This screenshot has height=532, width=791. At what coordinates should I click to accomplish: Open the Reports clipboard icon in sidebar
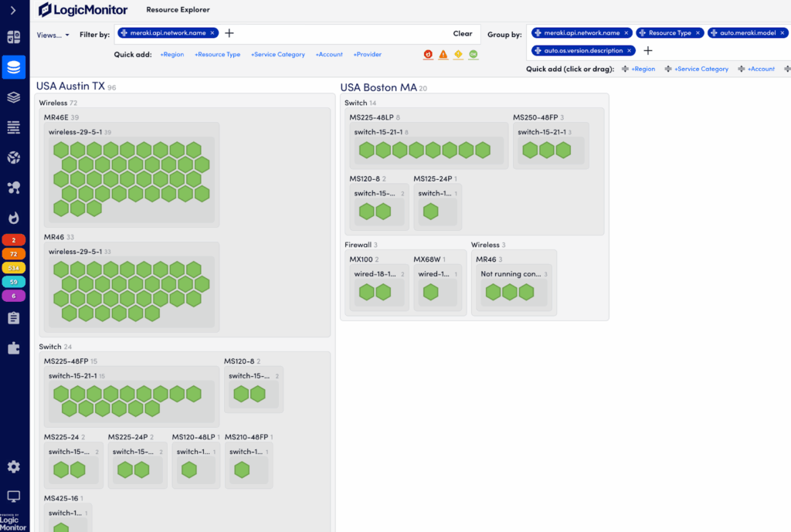(13, 318)
